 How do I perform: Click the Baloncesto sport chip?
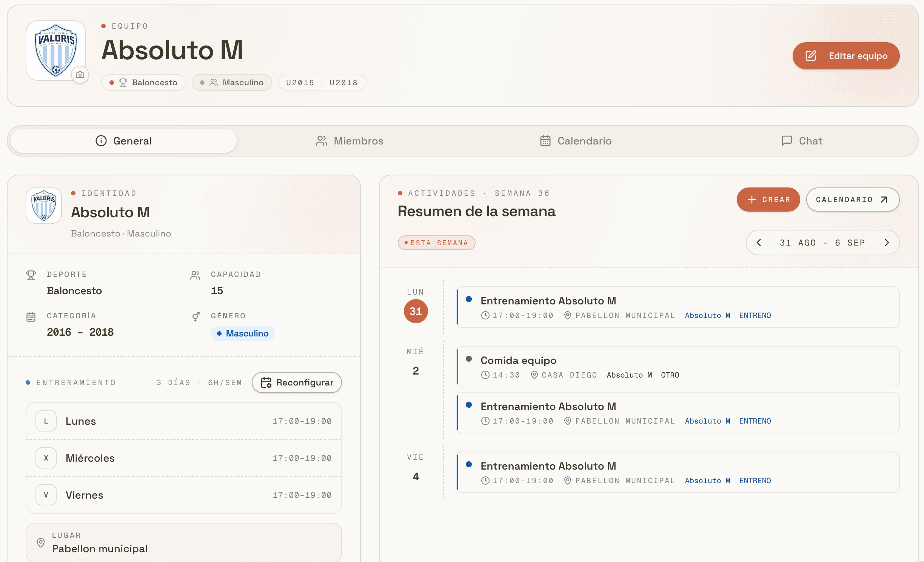(143, 83)
